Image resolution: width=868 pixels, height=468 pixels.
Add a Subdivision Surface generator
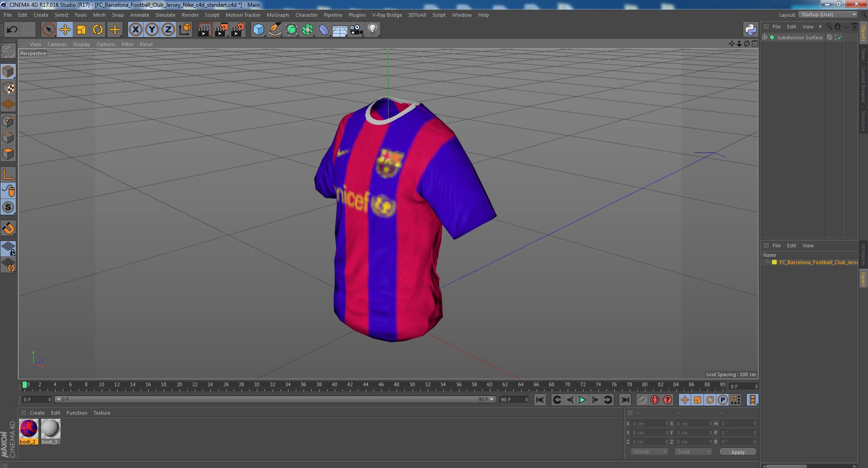point(291,30)
